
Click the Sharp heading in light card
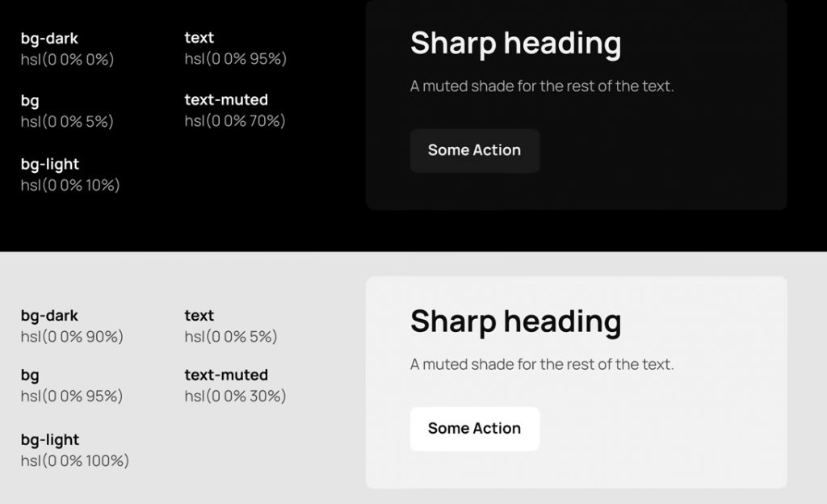coord(515,321)
